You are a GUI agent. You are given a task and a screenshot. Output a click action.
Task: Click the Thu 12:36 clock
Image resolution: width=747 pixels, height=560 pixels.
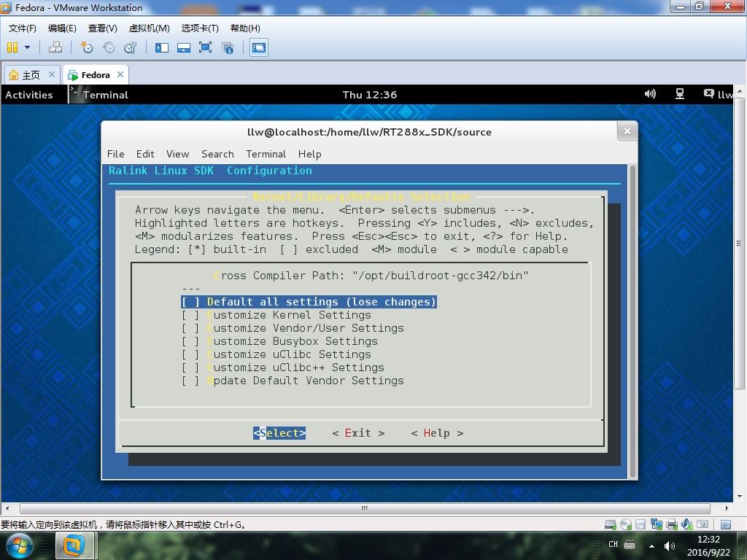(370, 95)
